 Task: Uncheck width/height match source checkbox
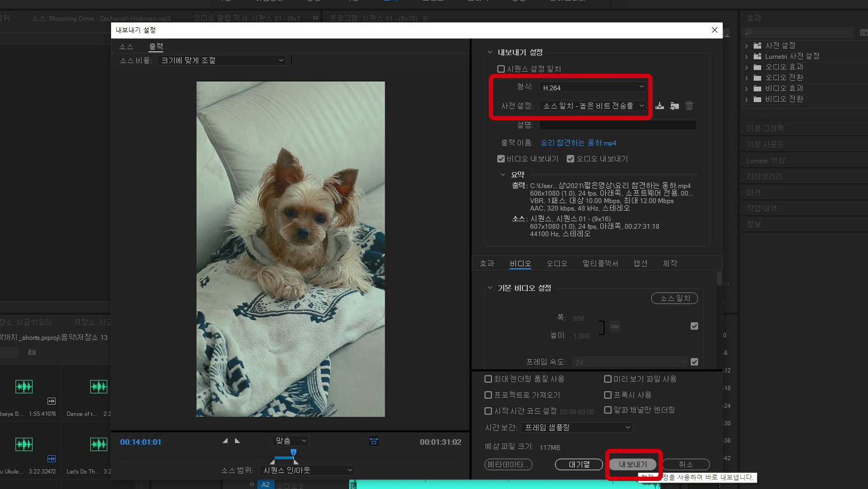694,326
